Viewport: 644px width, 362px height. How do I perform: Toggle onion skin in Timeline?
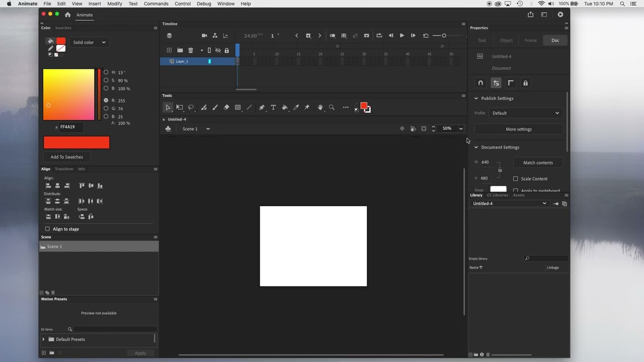333,36
